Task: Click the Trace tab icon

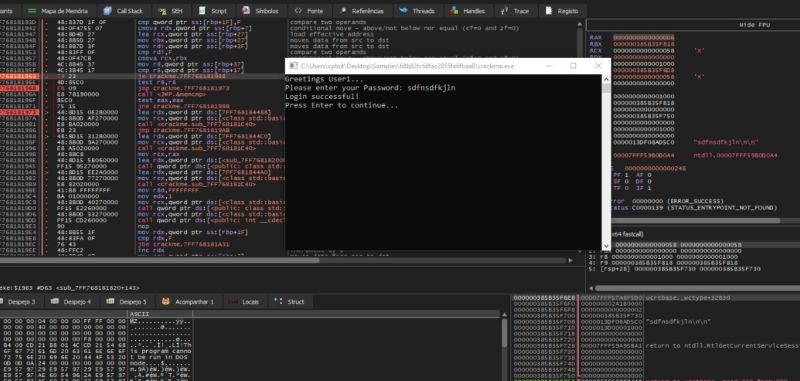Action: (x=505, y=11)
